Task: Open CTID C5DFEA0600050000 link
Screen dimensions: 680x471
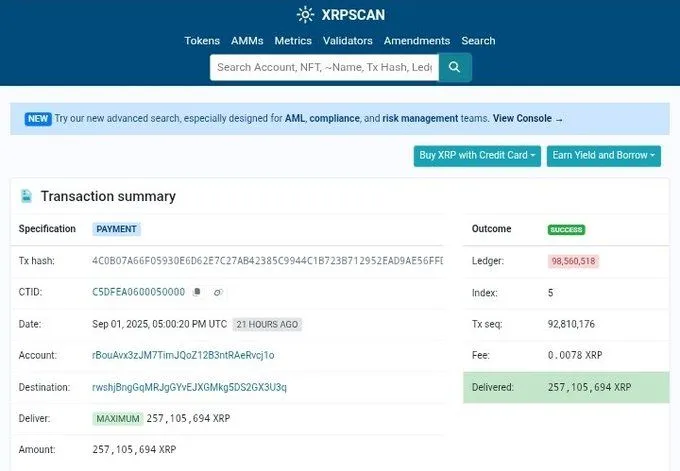Action: coord(138,292)
